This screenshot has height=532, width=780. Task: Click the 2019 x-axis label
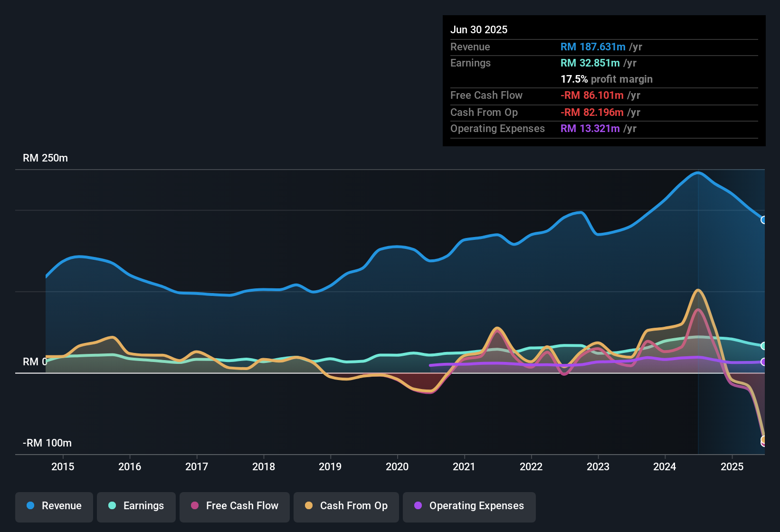click(x=330, y=466)
